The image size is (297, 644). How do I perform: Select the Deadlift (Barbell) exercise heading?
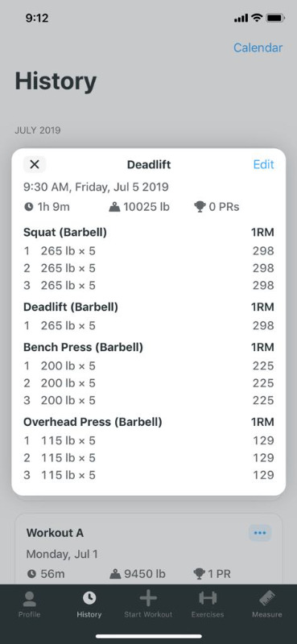pos(71,307)
